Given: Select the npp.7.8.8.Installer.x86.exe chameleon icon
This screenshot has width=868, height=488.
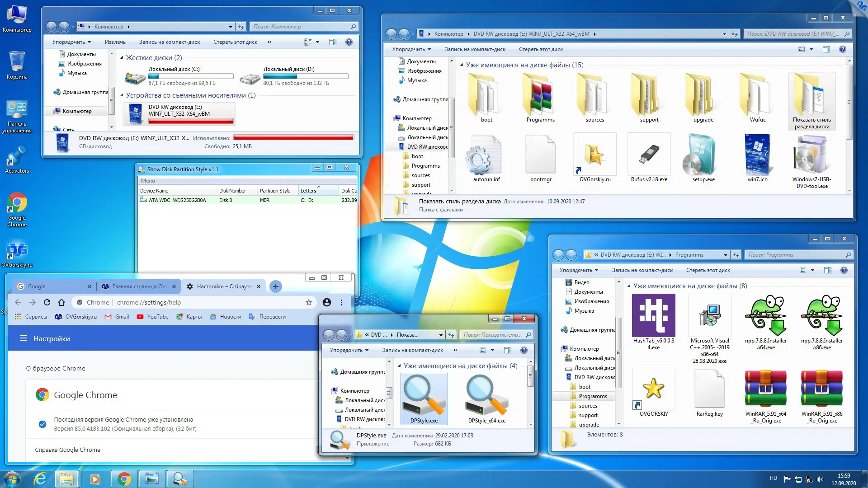Looking at the screenshot, I should [821, 316].
